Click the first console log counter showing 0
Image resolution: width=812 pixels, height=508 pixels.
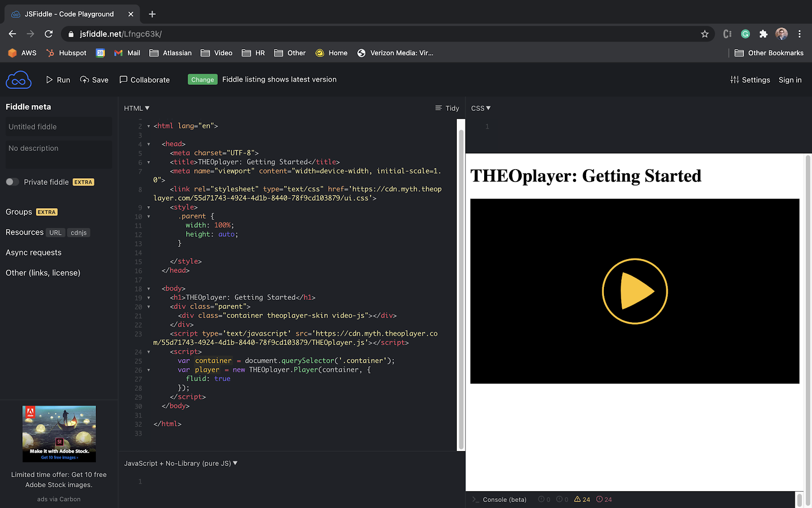(544, 499)
